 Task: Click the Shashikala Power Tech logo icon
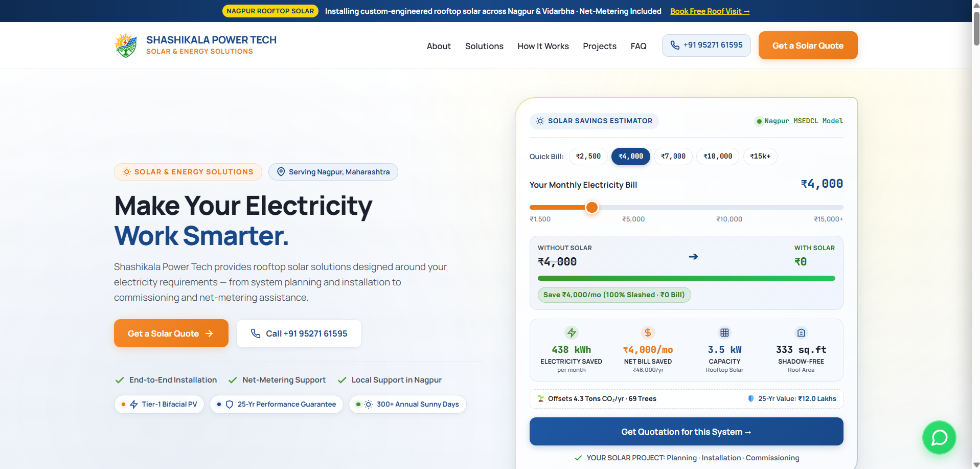126,46
